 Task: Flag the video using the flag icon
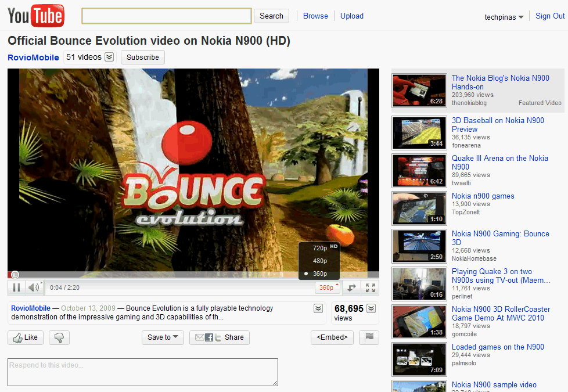click(368, 337)
